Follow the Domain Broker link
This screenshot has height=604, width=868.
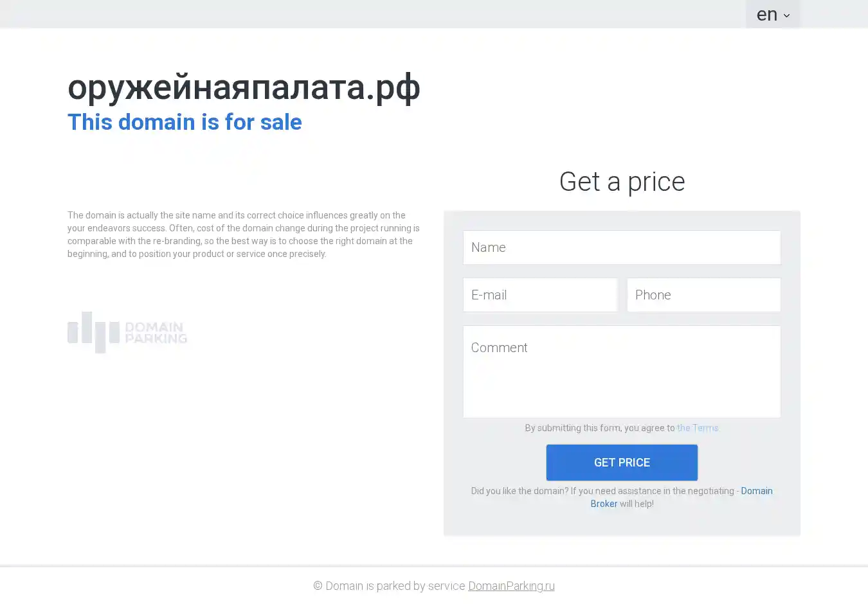[x=756, y=491]
